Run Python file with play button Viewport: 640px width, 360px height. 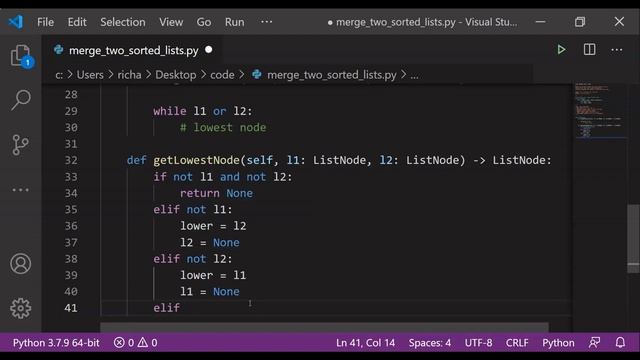tap(561, 50)
